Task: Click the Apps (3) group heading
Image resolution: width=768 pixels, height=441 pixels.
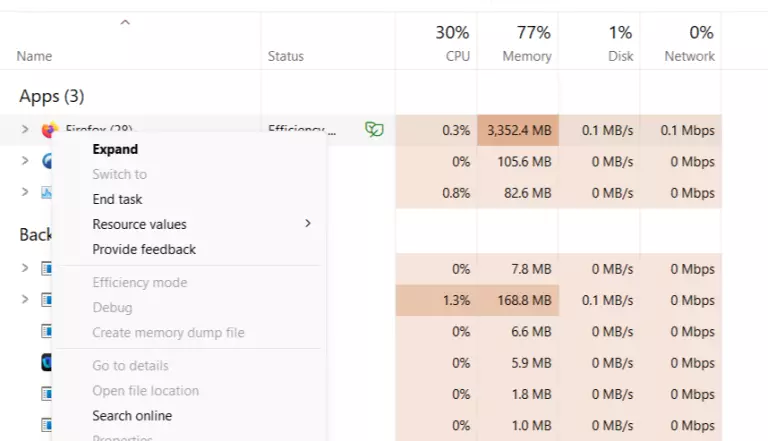Action: pyautogui.click(x=51, y=96)
